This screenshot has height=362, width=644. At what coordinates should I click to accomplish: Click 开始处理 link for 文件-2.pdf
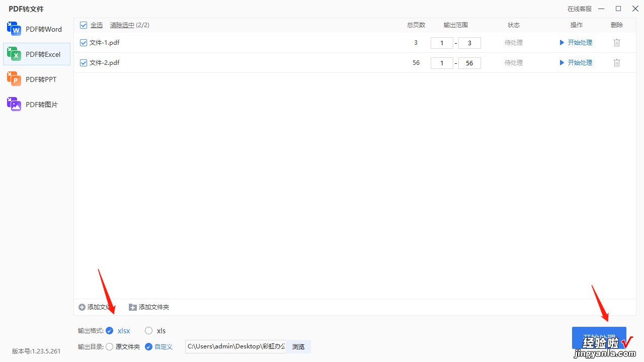tap(580, 63)
